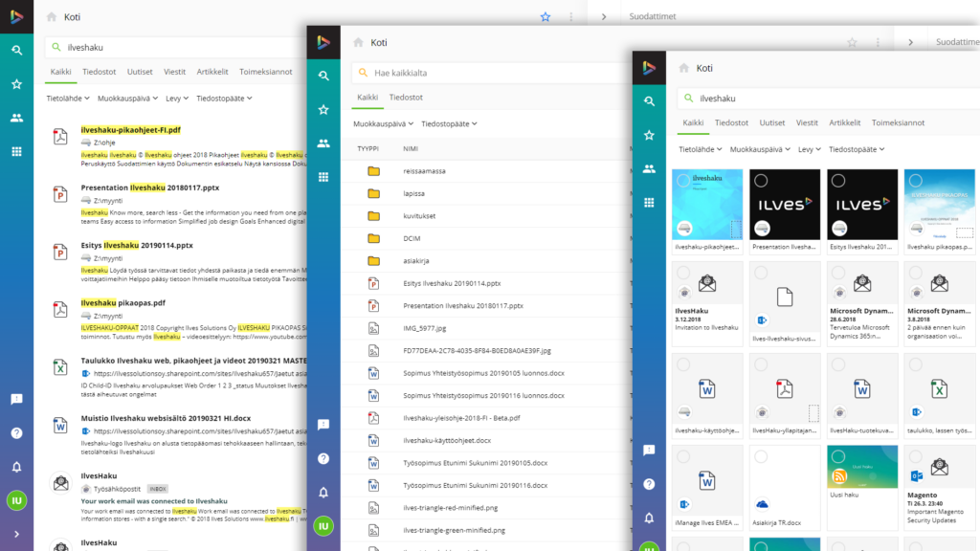Viewport: 980px width, 551px height.
Task: Open Levy dropdown in left window
Action: (177, 99)
